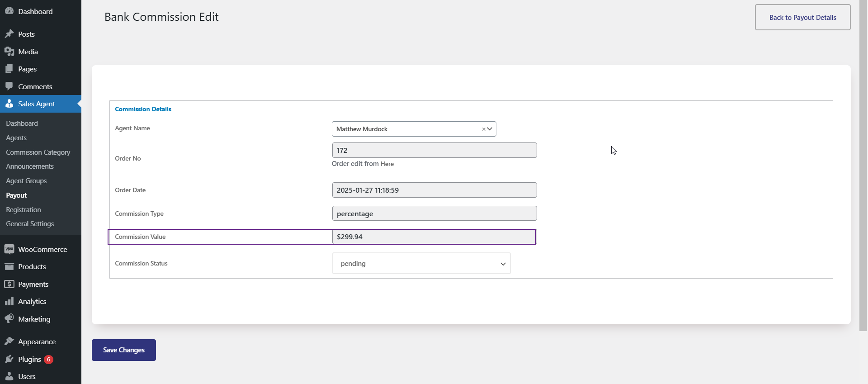Screen dimensions: 868x384
Task: Click the Back to Payout Details button
Action: point(802,17)
